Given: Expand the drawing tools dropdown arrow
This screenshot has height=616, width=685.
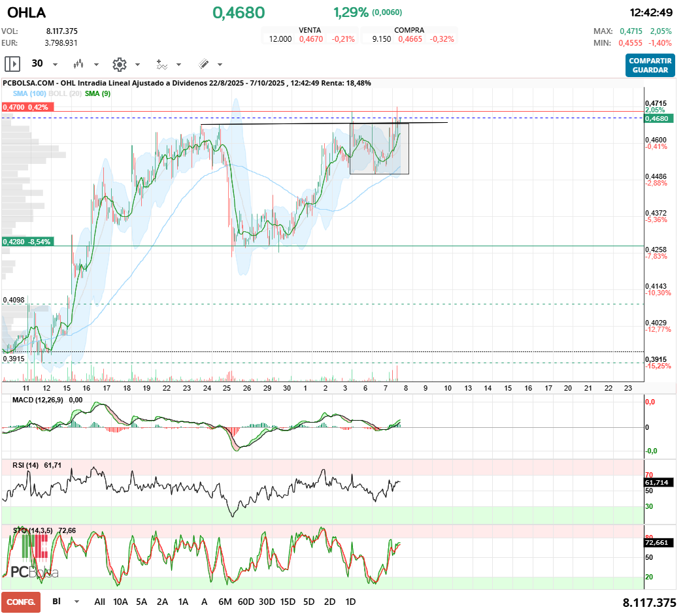Looking at the screenshot, I should (220, 65).
